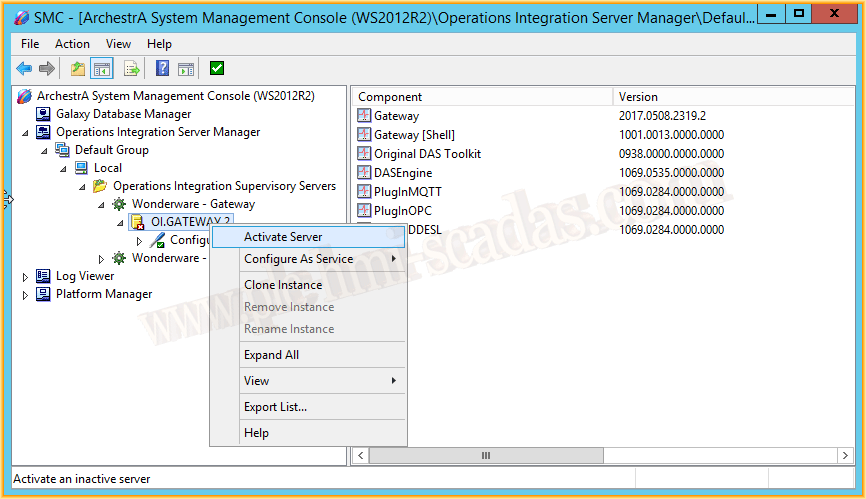Expand the Platform Manager tree node
866x499 pixels.
pyautogui.click(x=25, y=294)
